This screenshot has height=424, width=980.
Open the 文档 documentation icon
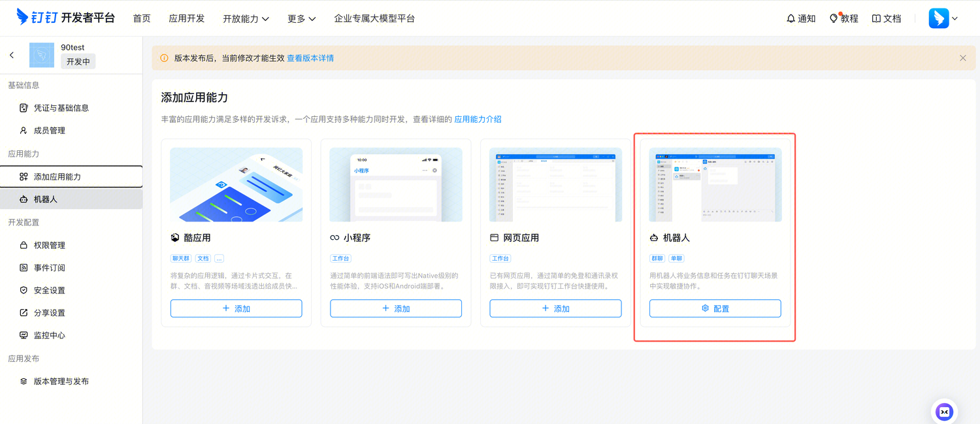[886, 18]
